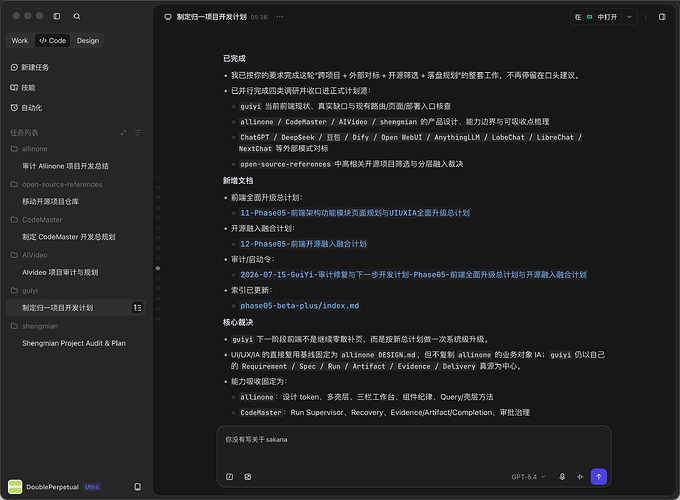Screen dimensions: 680x500
Task: Expand the dropdown arrow next to 中打开
Action: pyautogui.click(x=629, y=17)
